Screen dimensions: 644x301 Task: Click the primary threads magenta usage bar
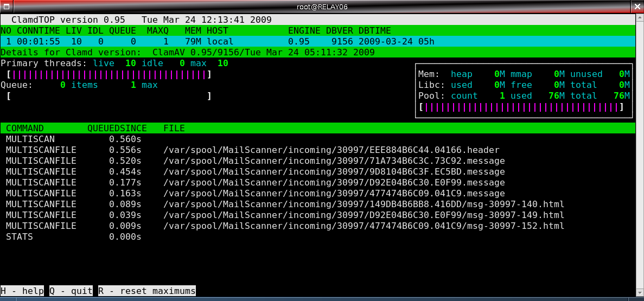109,74
